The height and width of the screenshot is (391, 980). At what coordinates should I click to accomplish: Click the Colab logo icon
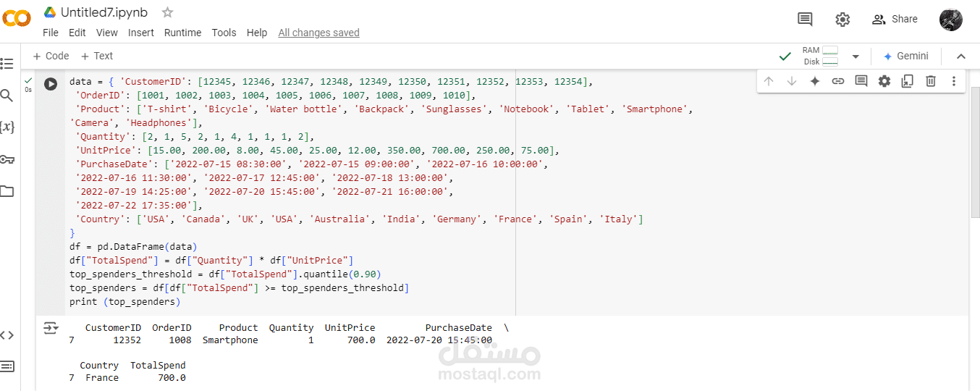coord(16,19)
